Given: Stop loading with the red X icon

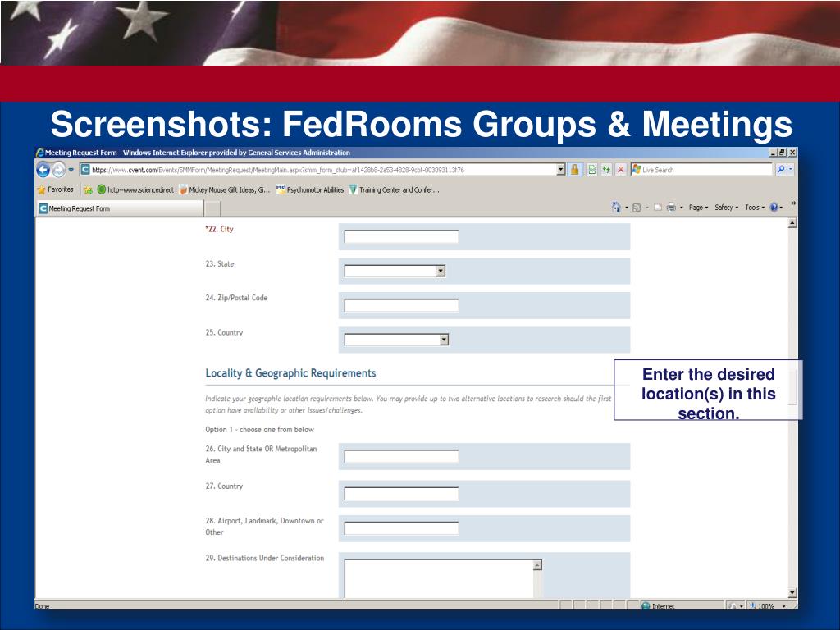Looking at the screenshot, I should coord(620,170).
